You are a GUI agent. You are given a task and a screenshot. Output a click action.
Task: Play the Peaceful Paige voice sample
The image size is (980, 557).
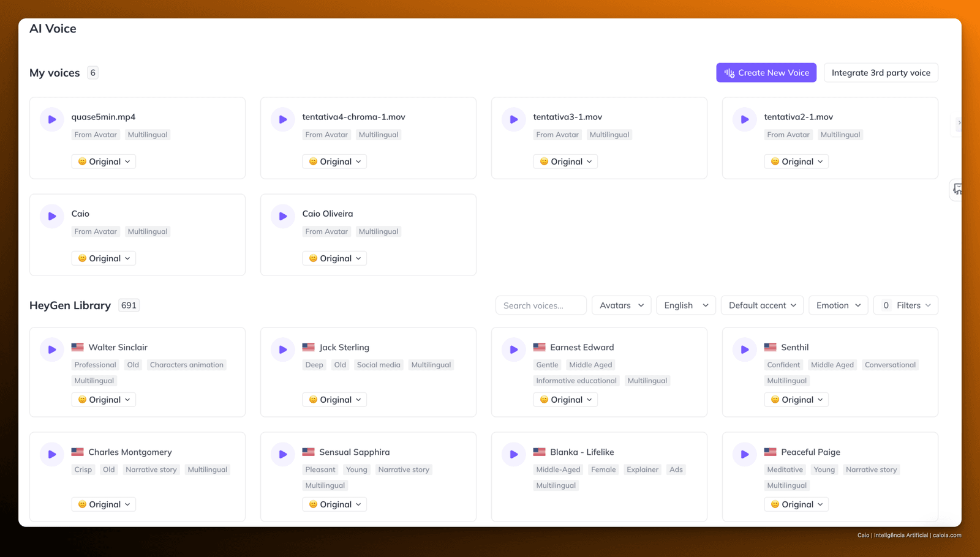click(745, 454)
